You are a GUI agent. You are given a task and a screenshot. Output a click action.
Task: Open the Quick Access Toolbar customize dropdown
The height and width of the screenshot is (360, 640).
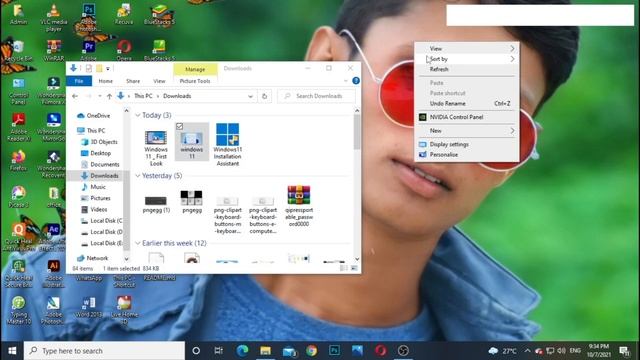click(x=108, y=69)
